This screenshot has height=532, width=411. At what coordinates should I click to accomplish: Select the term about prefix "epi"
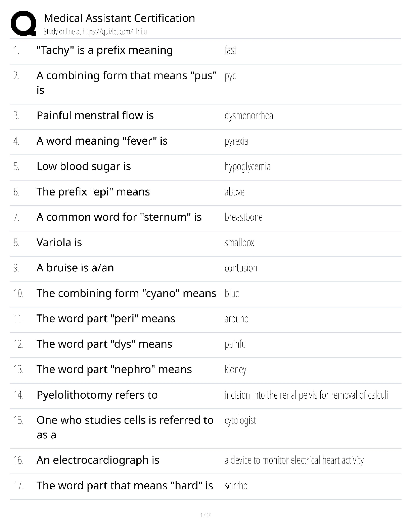click(x=93, y=192)
